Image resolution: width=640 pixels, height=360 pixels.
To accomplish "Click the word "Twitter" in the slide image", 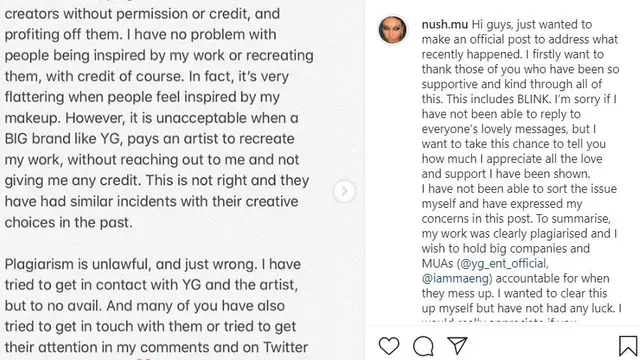I will pos(285,347).
